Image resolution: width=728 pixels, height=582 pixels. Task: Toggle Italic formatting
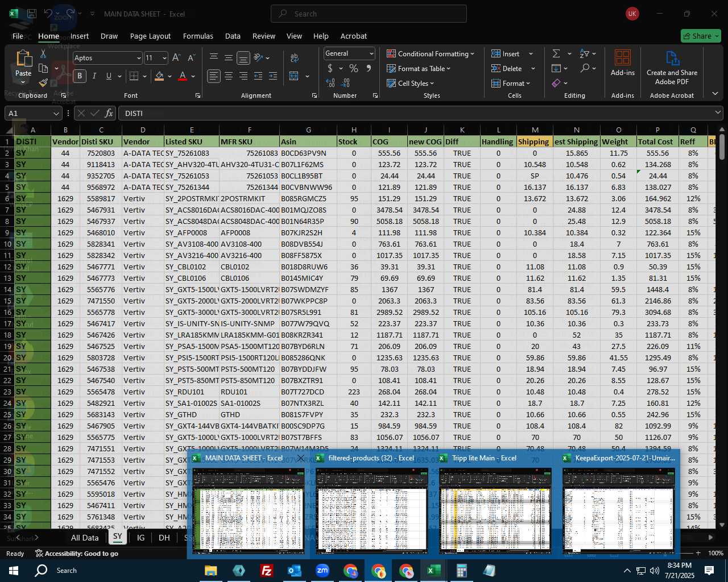[x=94, y=76]
